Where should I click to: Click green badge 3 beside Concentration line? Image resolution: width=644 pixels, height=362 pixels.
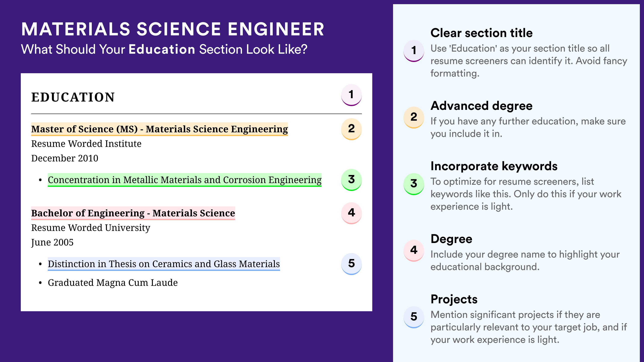[351, 180]
